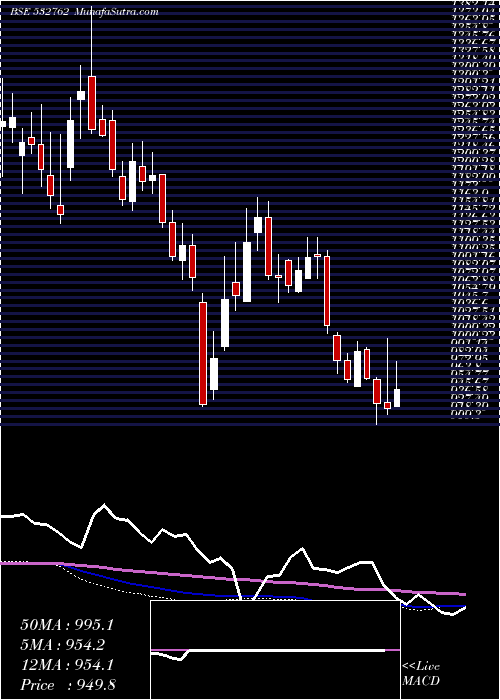500x700 pixels.
Task: Click the BSE 532762 ticker text
Action: tap(40, 12)
